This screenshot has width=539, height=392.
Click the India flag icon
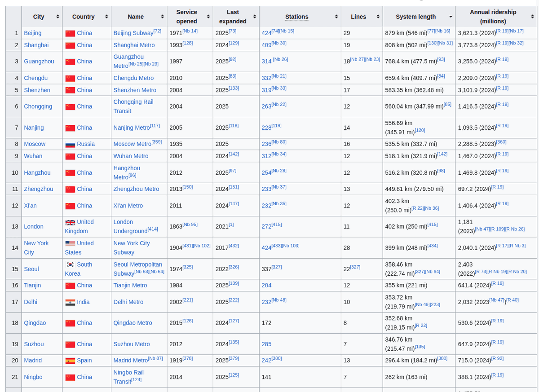(70, 302)
